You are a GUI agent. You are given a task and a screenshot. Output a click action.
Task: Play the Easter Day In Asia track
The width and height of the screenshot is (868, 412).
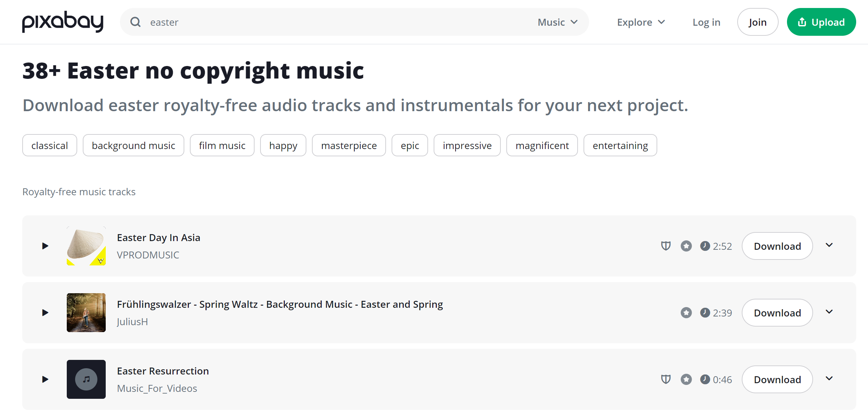tap(45, 246)
